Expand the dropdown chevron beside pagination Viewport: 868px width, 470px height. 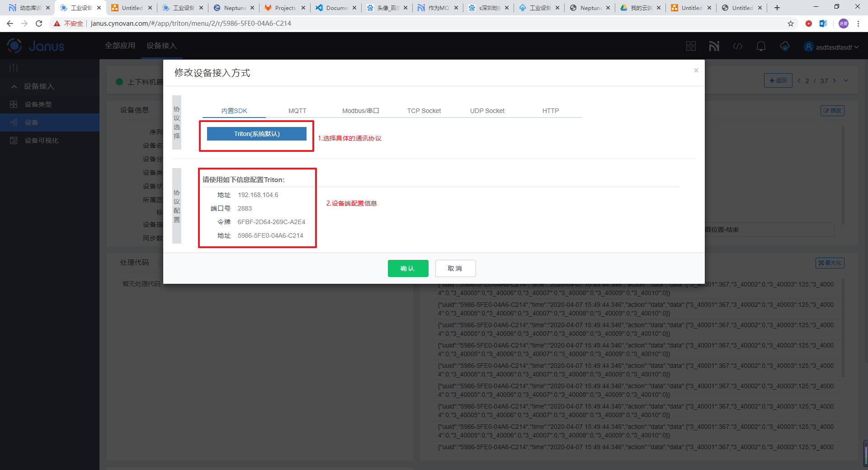(846, 80)
